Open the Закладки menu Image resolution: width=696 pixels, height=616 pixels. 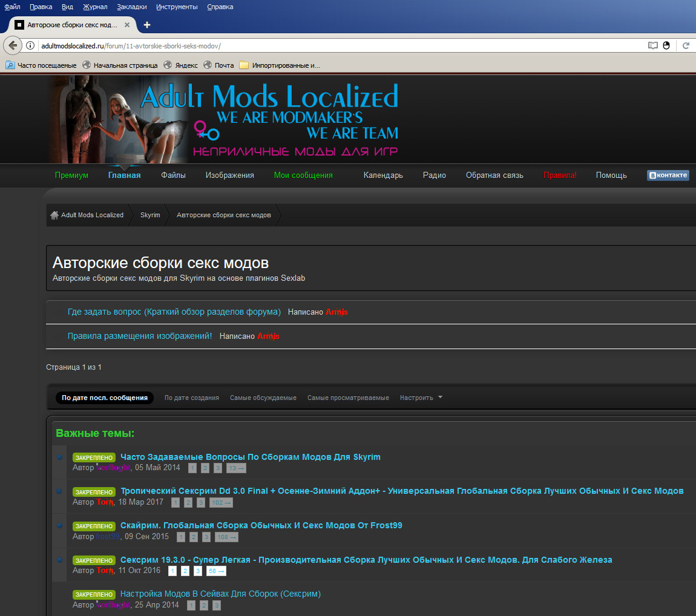click(x=132, y=7)
